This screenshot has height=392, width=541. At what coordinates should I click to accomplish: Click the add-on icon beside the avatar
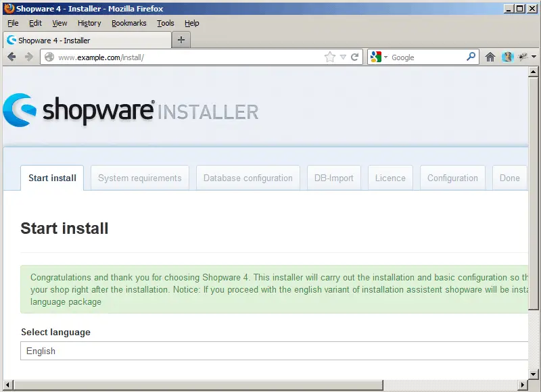523,57
